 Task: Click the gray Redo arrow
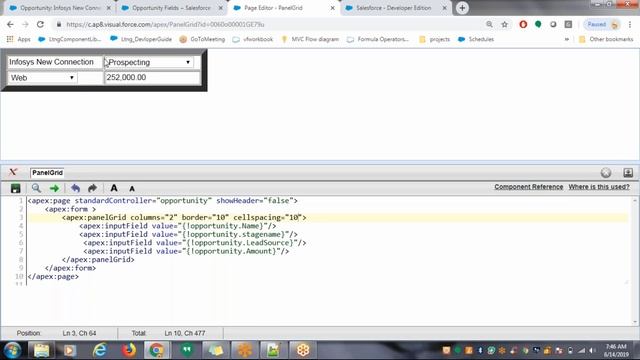92,188
